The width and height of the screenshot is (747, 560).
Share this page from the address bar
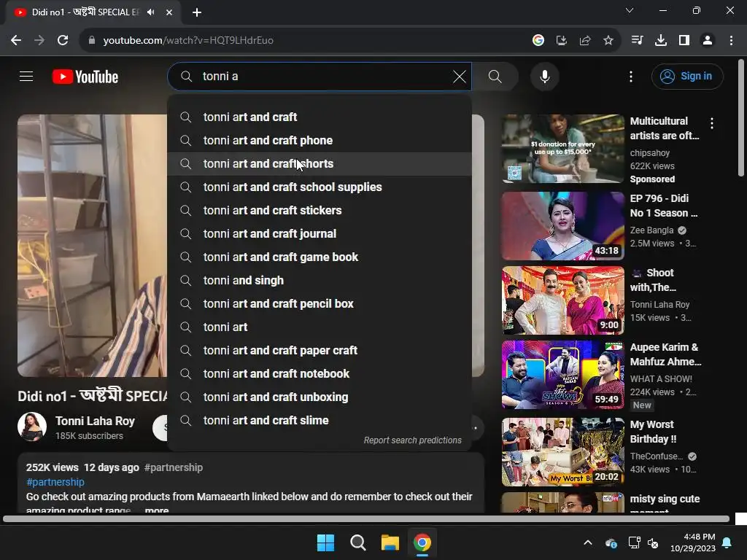[585, 41]
